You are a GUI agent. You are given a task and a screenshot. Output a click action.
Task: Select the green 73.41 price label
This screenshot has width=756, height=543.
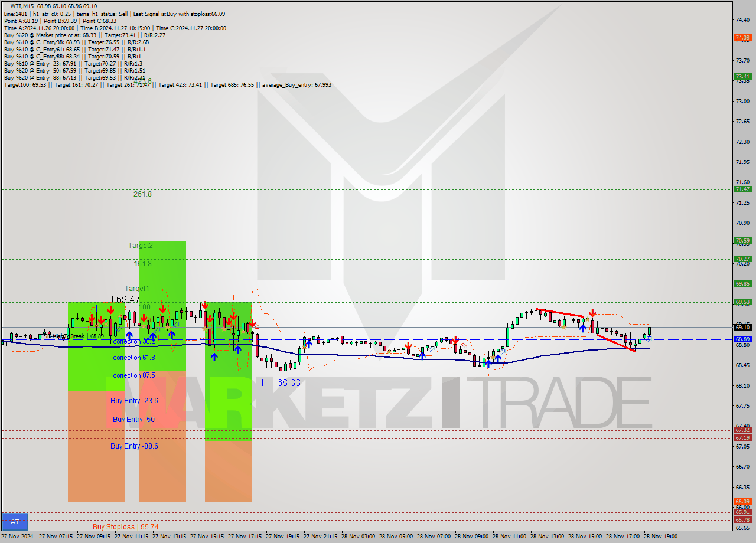[x=742, y=76]
